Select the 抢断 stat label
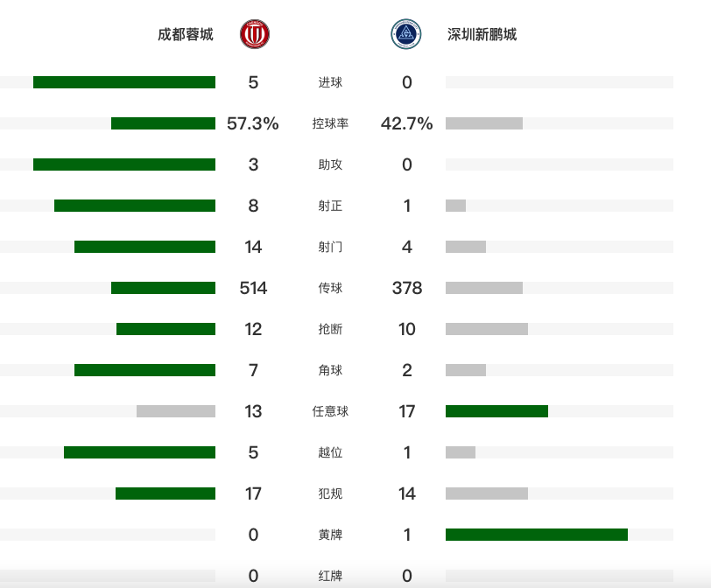 point(330,329)
